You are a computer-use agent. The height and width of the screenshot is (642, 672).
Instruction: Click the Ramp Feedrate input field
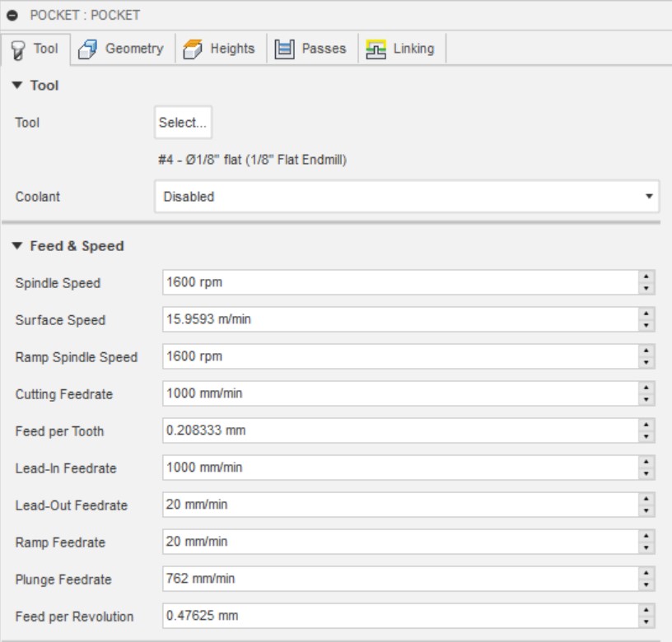[x=400, y=542]
